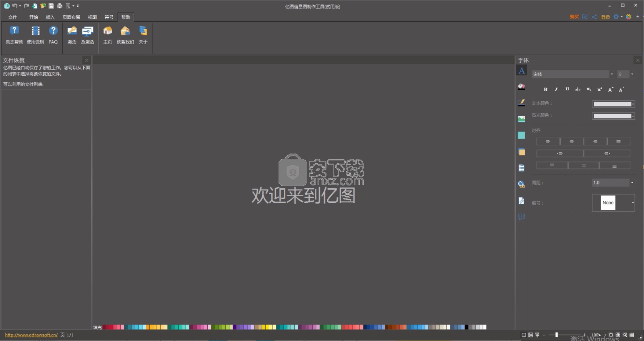Pick the black swatch in the fill palette
Viewport: 644px width, 341px height.
click(466, 327)
